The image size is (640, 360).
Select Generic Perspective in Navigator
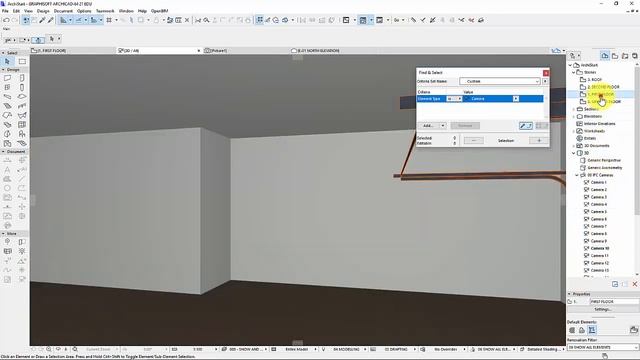click(604, 160)
